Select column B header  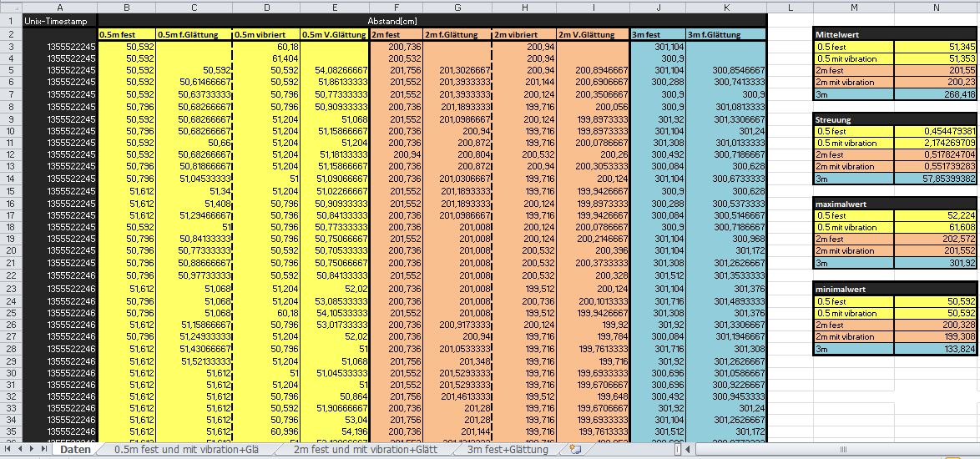click(x=127, y=7)
